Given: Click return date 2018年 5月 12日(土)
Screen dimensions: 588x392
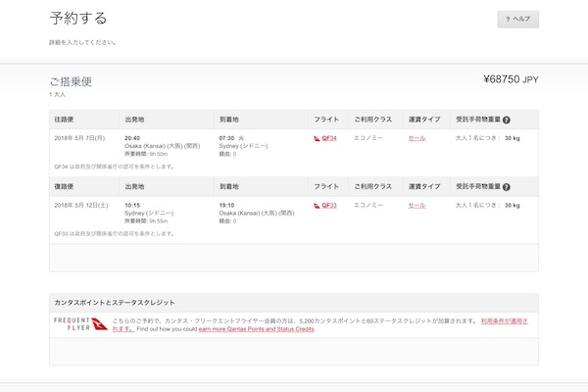Looking at the screenshot, I should (81, 205).
